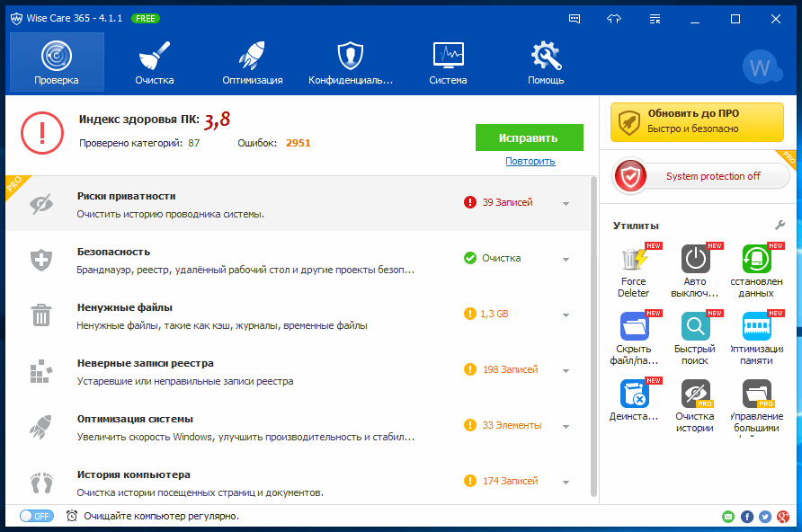The image size is (802, 532).
Task: Click the skin t-shirt icon in title bar
Action: coord(614,19)
